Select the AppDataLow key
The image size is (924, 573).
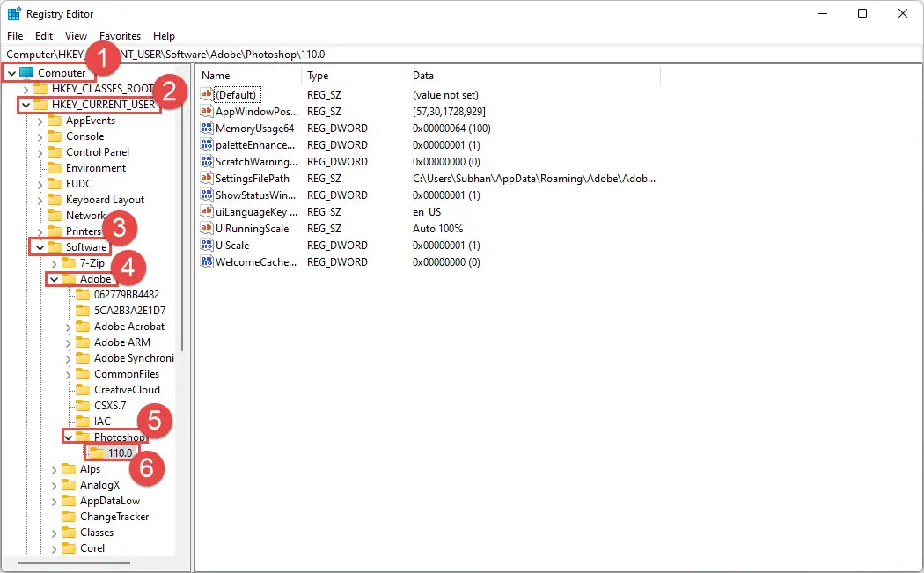(x=110, y=501)
